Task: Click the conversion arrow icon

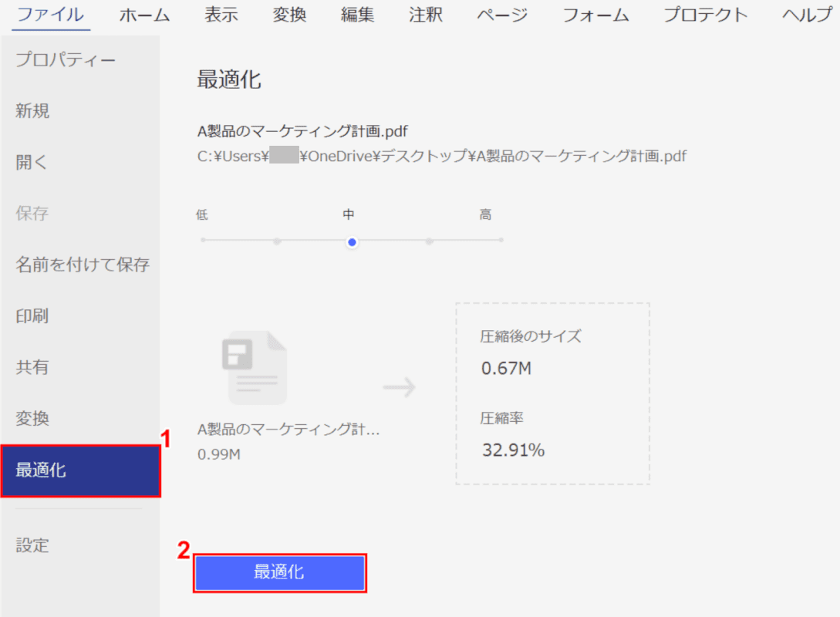Action: (399, 386)
